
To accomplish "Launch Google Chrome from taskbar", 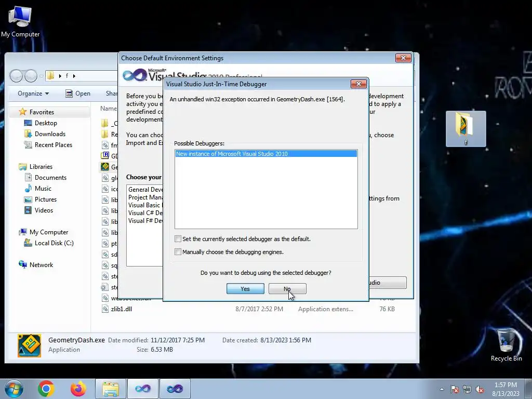I will click(x=46, y=389).
